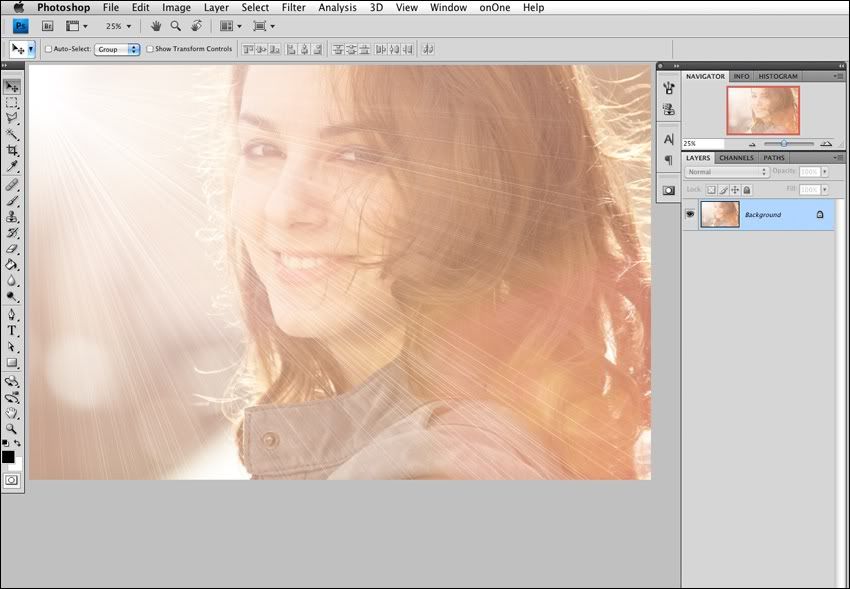Screen dimensions: 850x589
Task: Select the History Brush tool
Action: pos(12,233)
